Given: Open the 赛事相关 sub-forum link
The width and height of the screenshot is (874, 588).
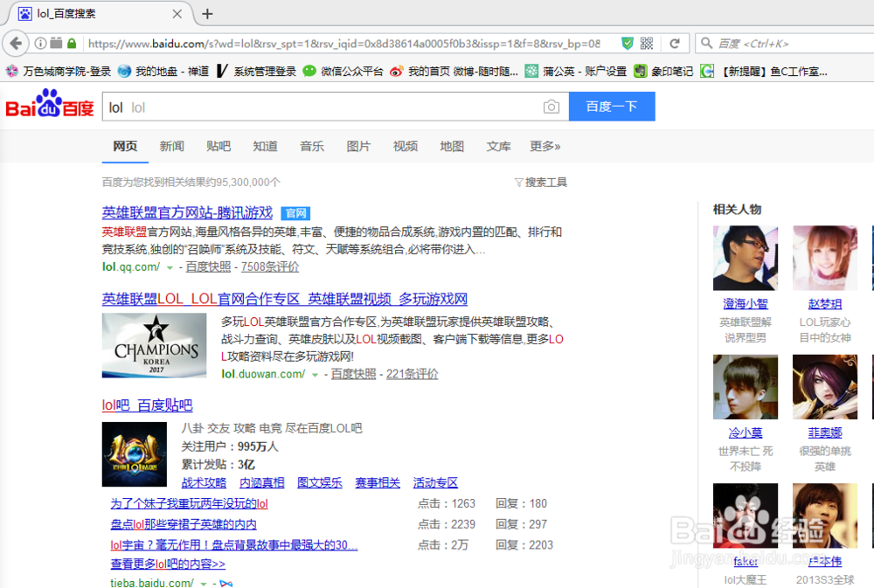Looking at the screenshot, I should (x=378, y=482).
